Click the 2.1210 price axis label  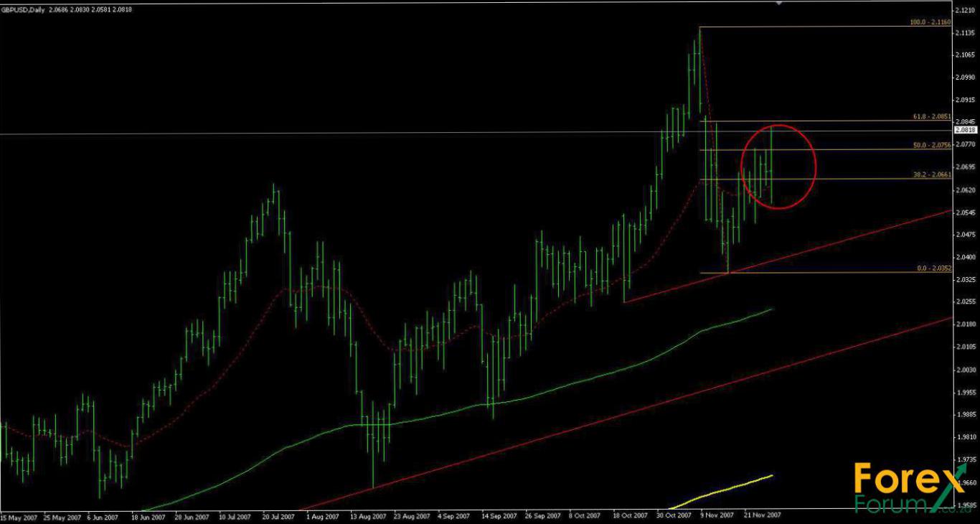[965, 10]
